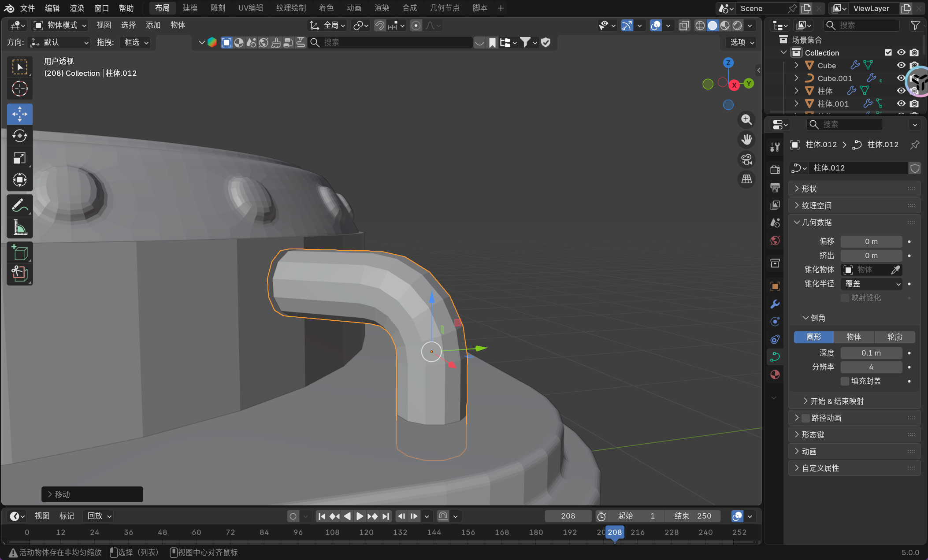This screenshot has width=928, height=560.
Task: Enable the 填充封盖 checkbox
Action: click(845, 381)
